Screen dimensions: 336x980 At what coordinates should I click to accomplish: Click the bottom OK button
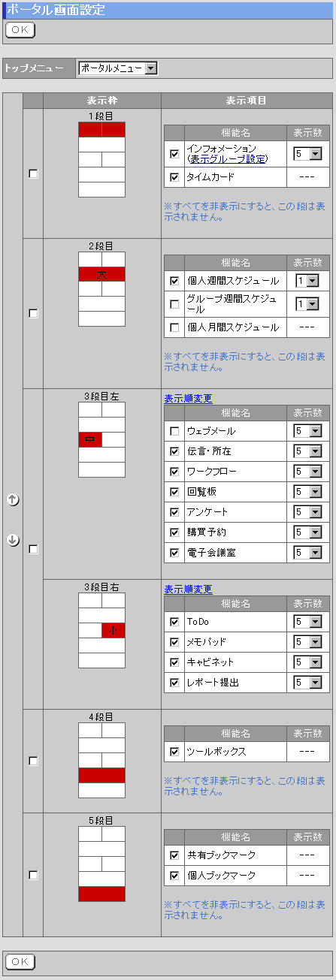click(20, 961)
